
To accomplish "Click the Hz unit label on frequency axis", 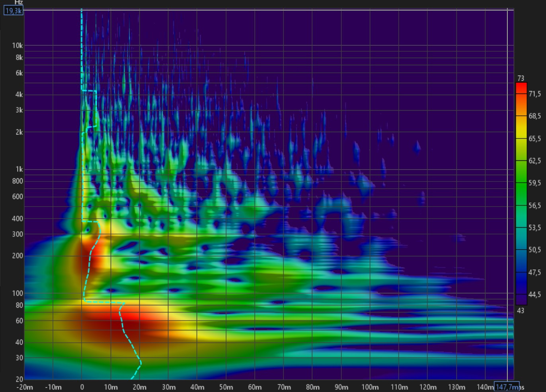I will (x=18, y=2).
